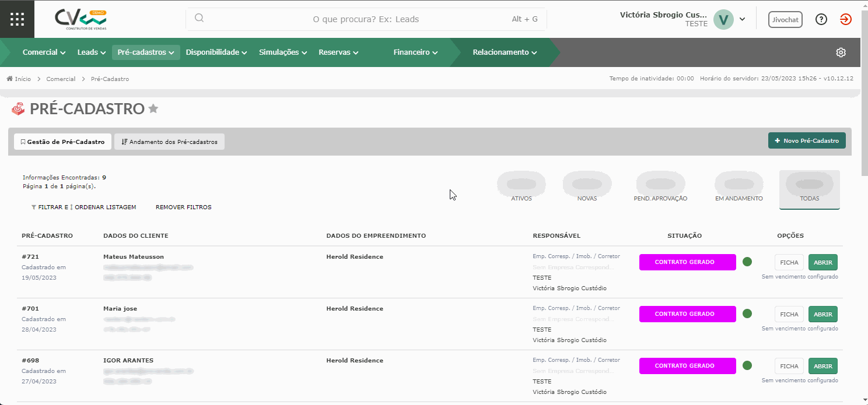868x405 pixels.
Task: Click green status dot for #721
Action: pyautogui.click(x=747, y=262)
